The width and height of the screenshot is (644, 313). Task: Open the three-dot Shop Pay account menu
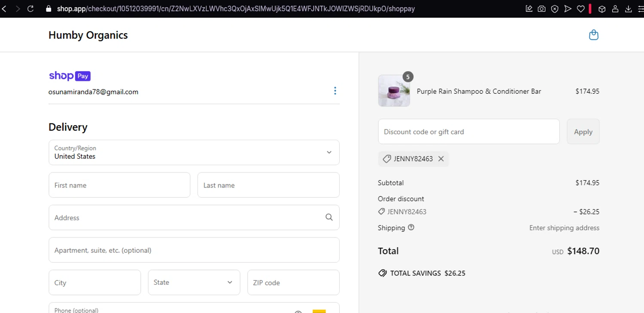pyautogui.click(x=335, y=91)
